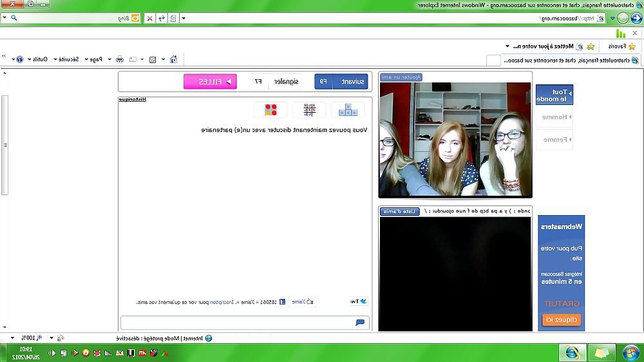The height and width of the screenshot is (362, 644).
Task: Click the Favoris star icon
Action: point(632,46)
